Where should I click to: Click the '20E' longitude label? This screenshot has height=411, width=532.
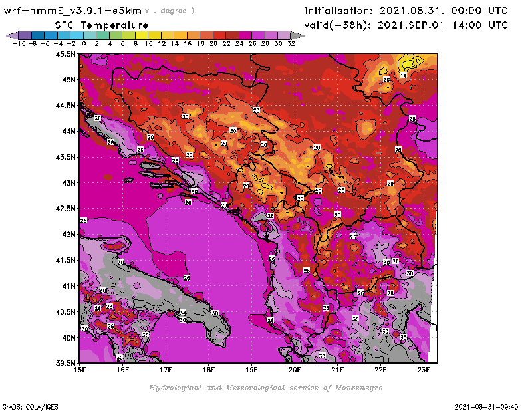[295, 370]
